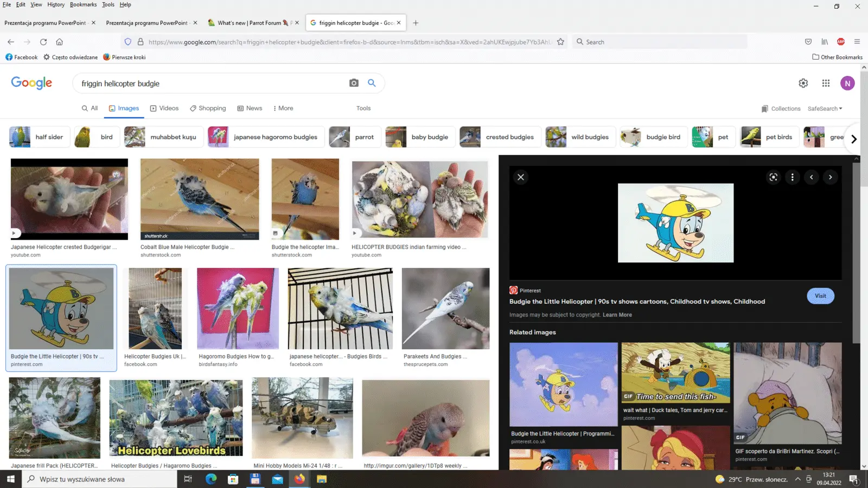Select the crested budgies filter chip
The height and width of the screenshot is (488, 868).
499,137
